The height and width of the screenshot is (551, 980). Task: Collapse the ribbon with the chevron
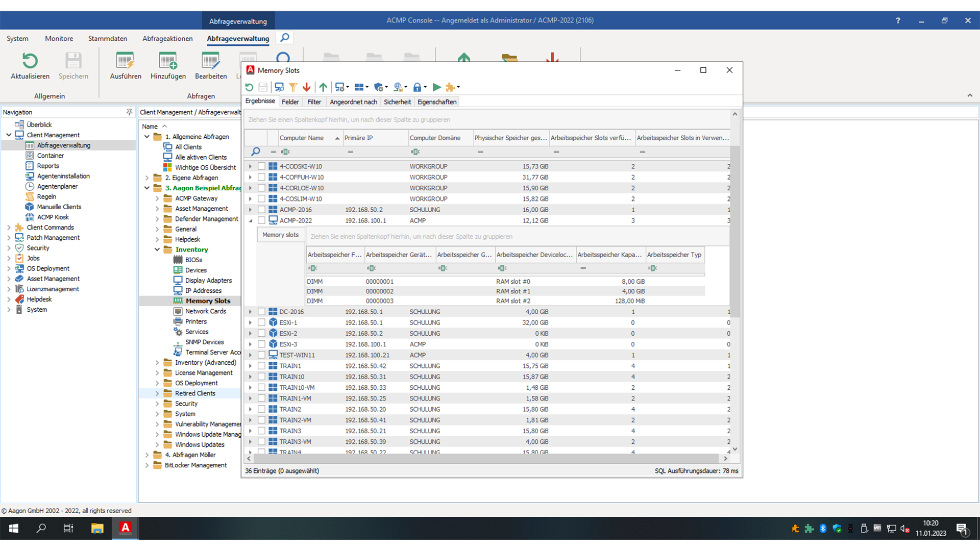970,95
